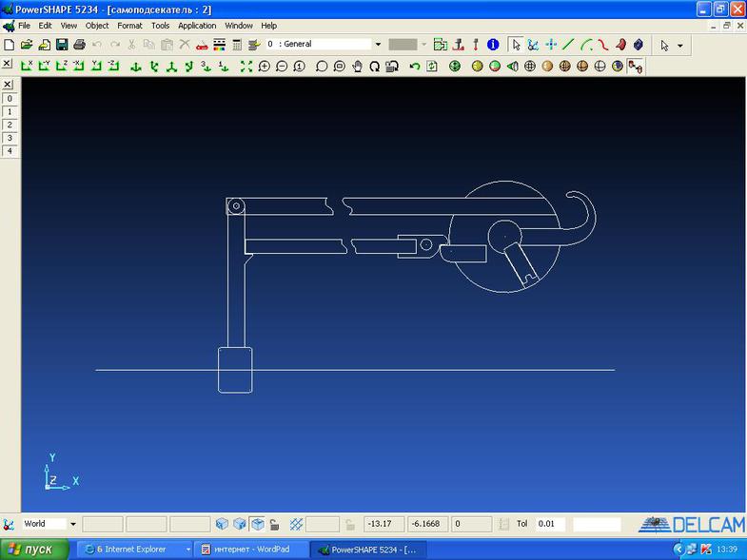Click the Print icon in toolbar
747x560 pixels.
click(x=79, y=45)
